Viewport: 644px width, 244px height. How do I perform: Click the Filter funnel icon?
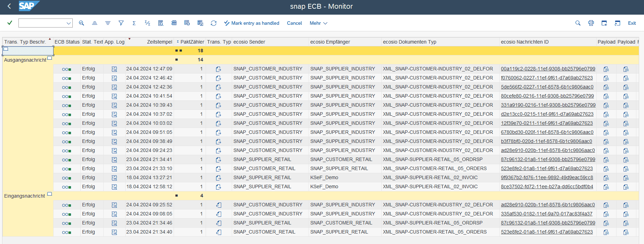pyautogui.click(x=121, y=23)
